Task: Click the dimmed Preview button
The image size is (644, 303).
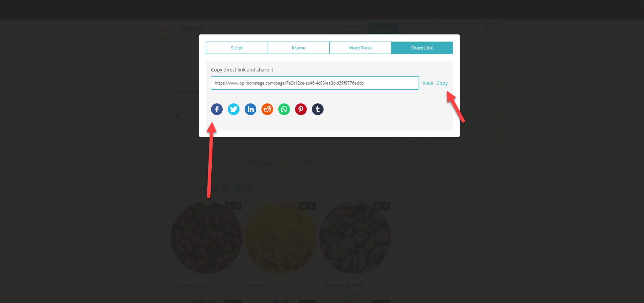Action: tap(418, 29)
